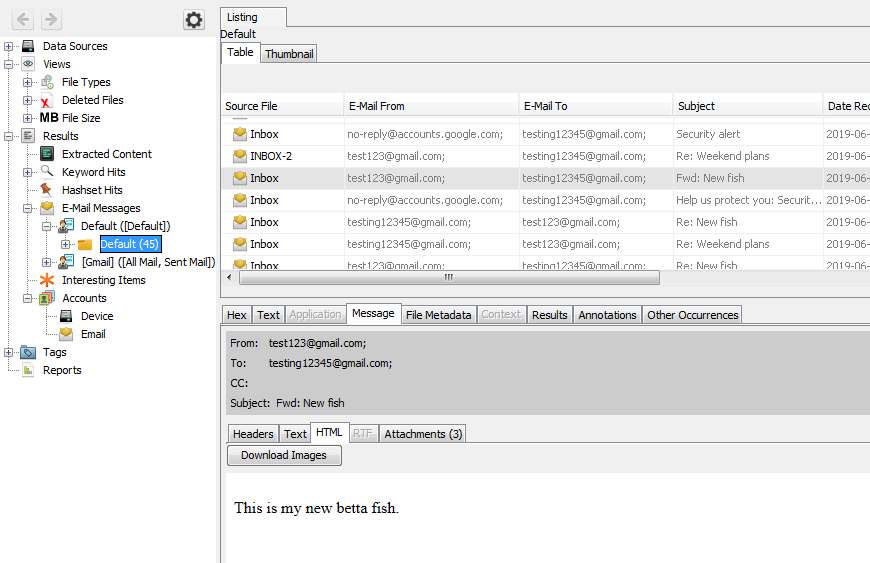The image size is (870, 563).
Task: Click the forward navigation arrow
Action: click(51, 20)
